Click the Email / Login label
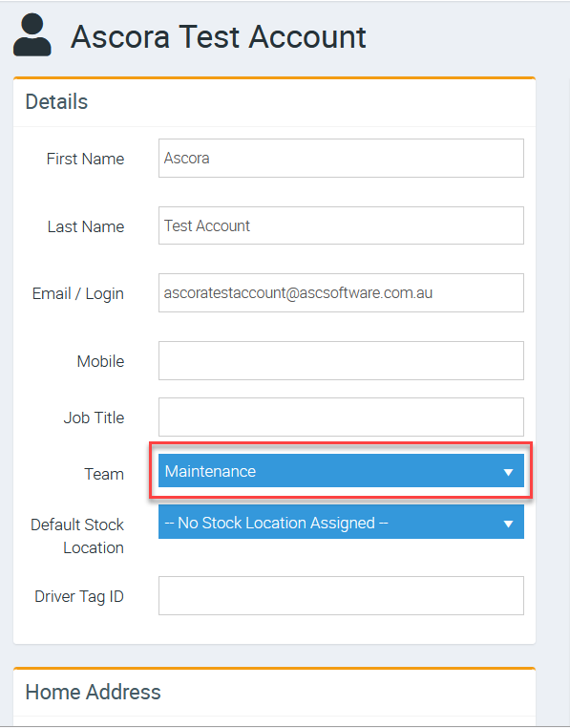This screenshot has width=570, height=728. pos(78,294)
